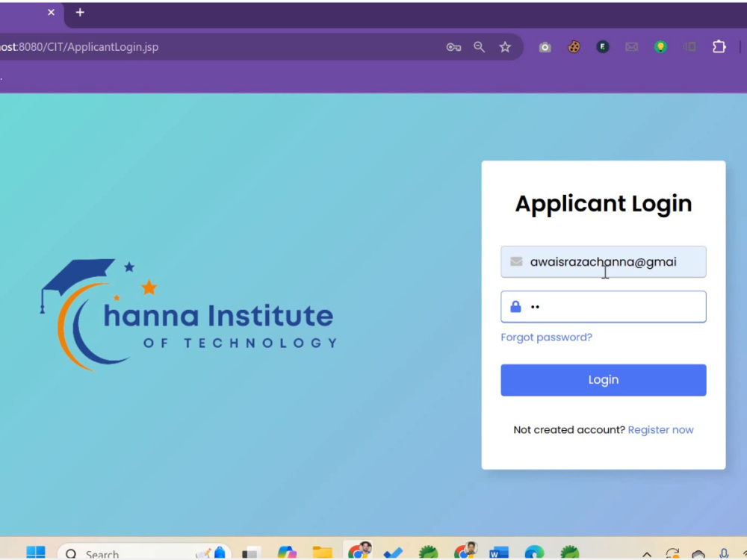Open the camera screenshot extension
The height and width of the screenshot is (560, 747).
click(x=545, y=46)
